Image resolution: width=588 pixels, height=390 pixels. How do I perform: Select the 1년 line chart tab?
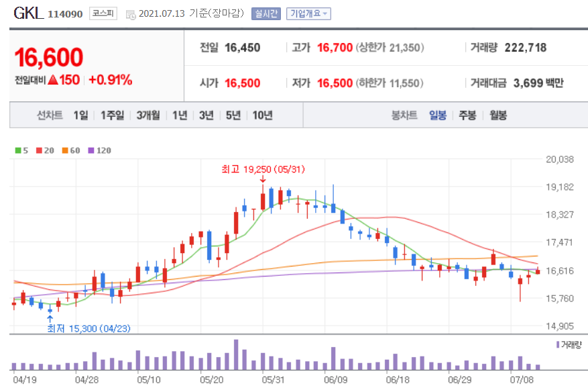click(x=180, y=115)
